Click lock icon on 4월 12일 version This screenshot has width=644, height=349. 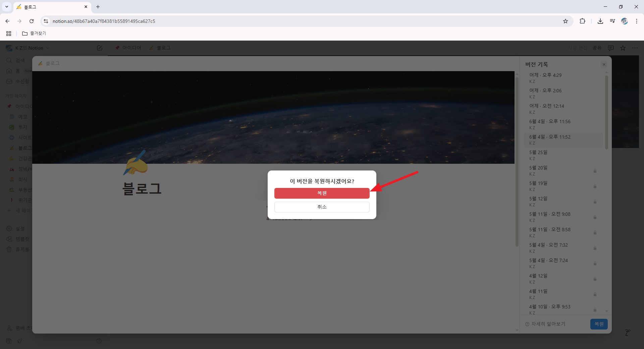(595, 279)
